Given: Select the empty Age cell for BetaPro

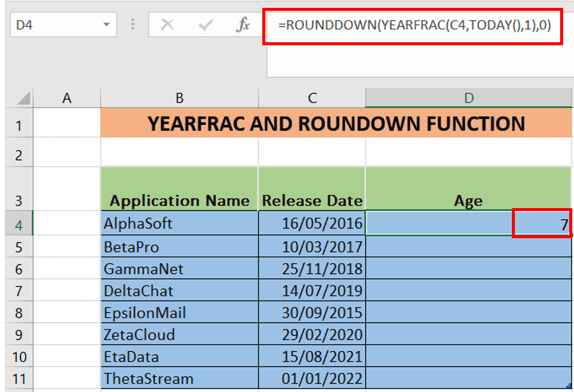Looking at the screenshot, I should point(468,246).
